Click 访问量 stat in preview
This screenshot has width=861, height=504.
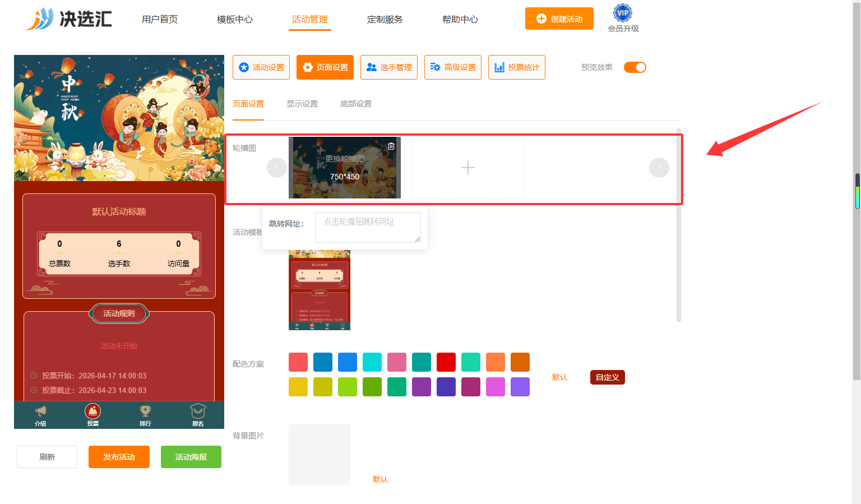[x=178, y=253]
